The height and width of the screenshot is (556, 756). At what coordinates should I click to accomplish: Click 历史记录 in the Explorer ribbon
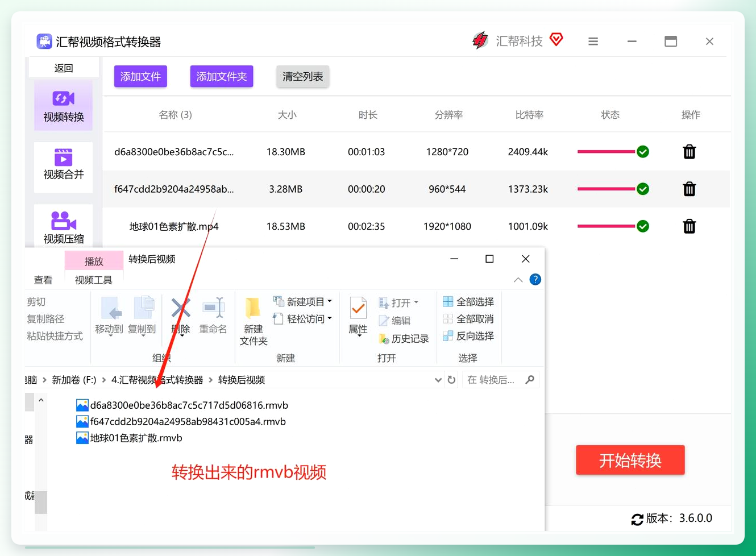(404, 339)
